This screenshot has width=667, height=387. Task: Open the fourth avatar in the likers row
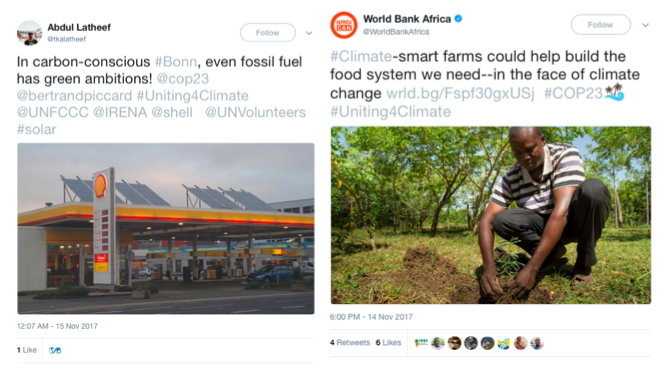coord(471,343)
